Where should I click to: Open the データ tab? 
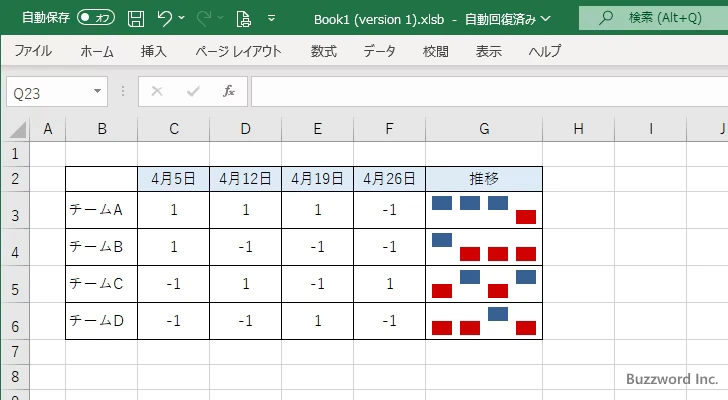tap(379, 51)
